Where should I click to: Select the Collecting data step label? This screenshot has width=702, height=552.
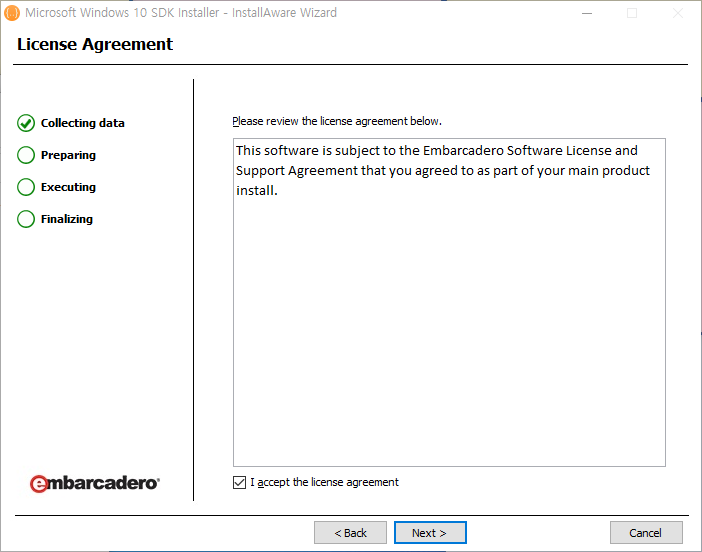click(83, 123)
